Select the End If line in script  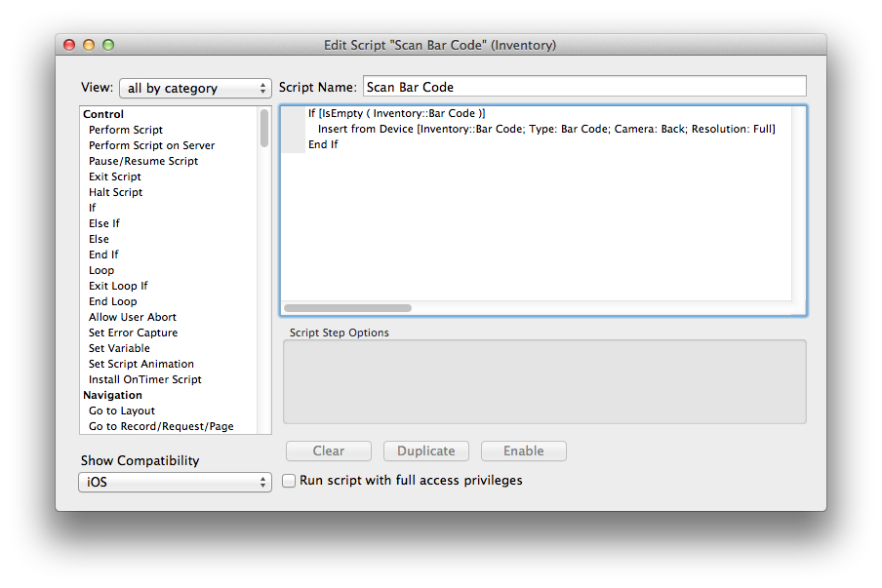[323, 144]
